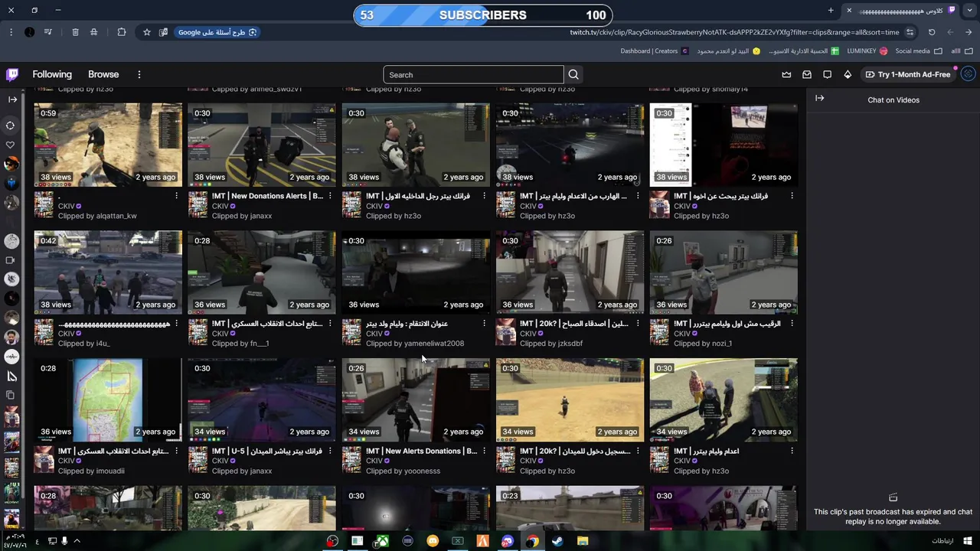Open options for clip by yameneliwat2008
The image size is (980, 551).
pos(484,324)
